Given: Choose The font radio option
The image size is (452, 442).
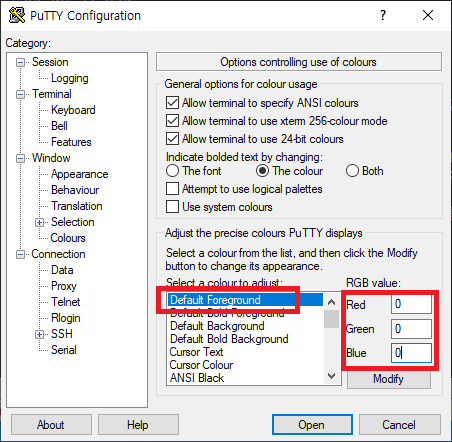Looking at the screenshot, I should pyautogui.click(x=172, y=171).
